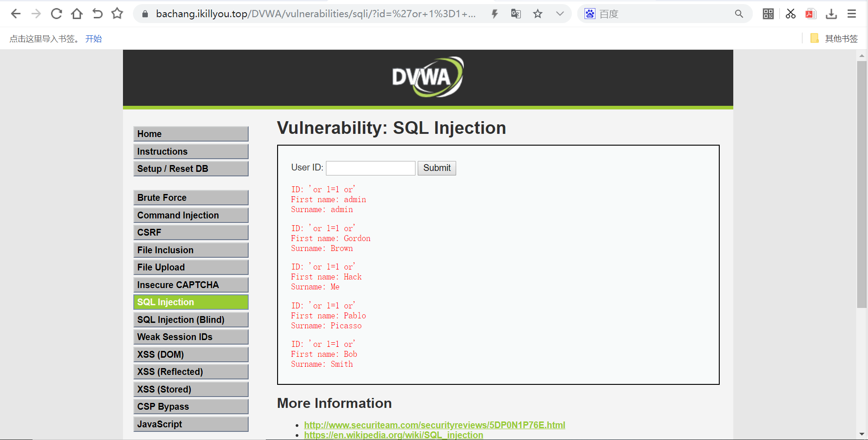Open the Wikipedia SQL_injection link
Image resolution: width=868 pixels, height=440 pixels.
tap(394, 435)
